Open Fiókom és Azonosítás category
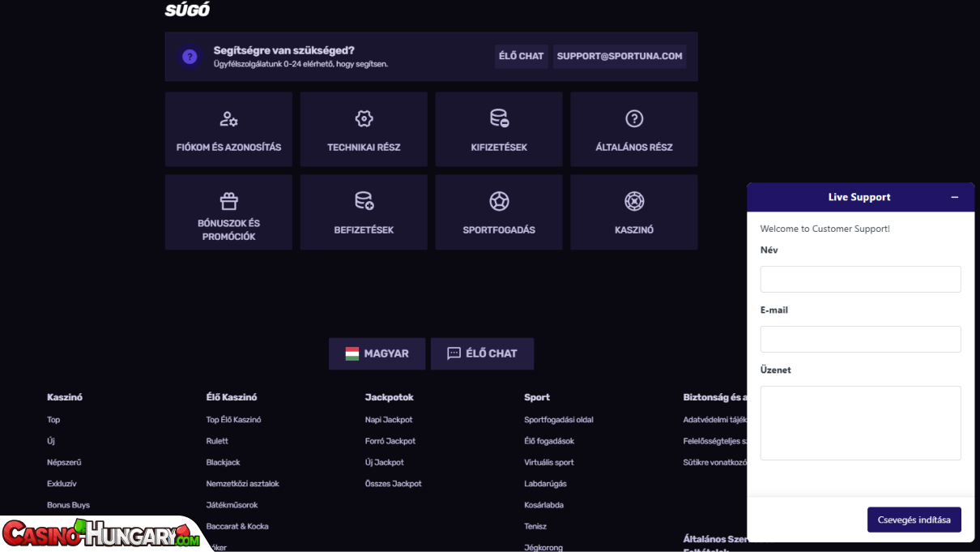This screenshot has width=980, height=552. click(x=228, y=129)
